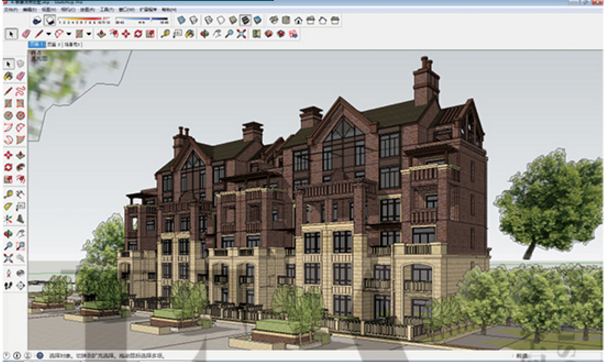Click the Zoom Extents icon in the top toolbar

(x=242, y=34)
